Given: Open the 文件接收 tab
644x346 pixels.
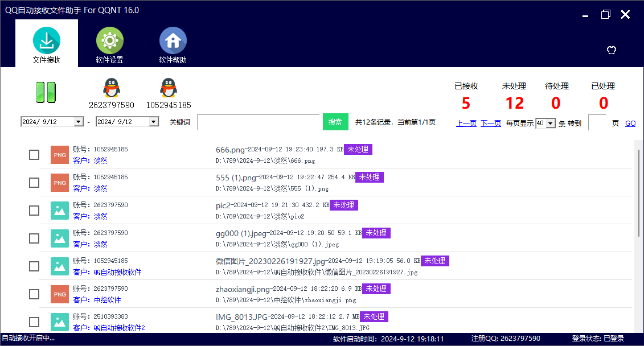Looking at the screenshot, I should pyautogui.click(x=47, y=43).
